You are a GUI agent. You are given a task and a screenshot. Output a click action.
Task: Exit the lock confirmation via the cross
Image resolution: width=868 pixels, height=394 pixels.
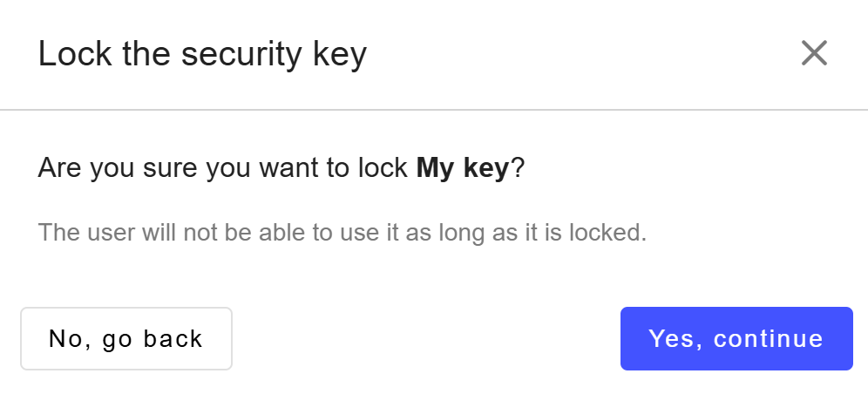coord(814,54)
